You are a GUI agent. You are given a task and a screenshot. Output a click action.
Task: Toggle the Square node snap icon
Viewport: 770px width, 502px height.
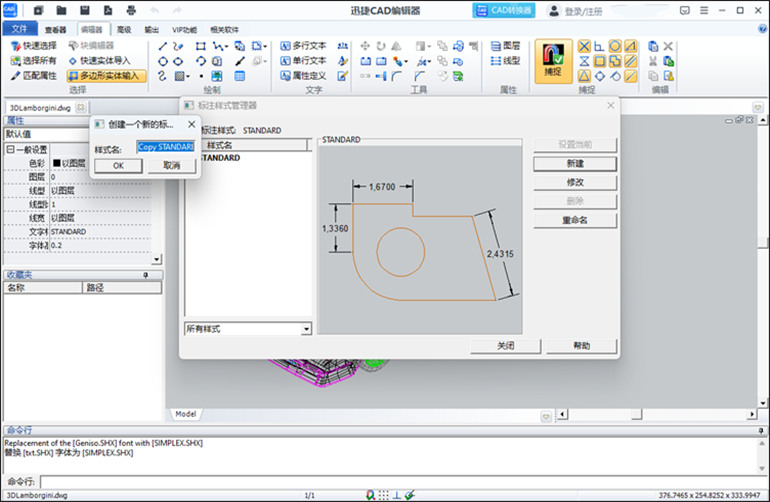(x=599, y=61)
